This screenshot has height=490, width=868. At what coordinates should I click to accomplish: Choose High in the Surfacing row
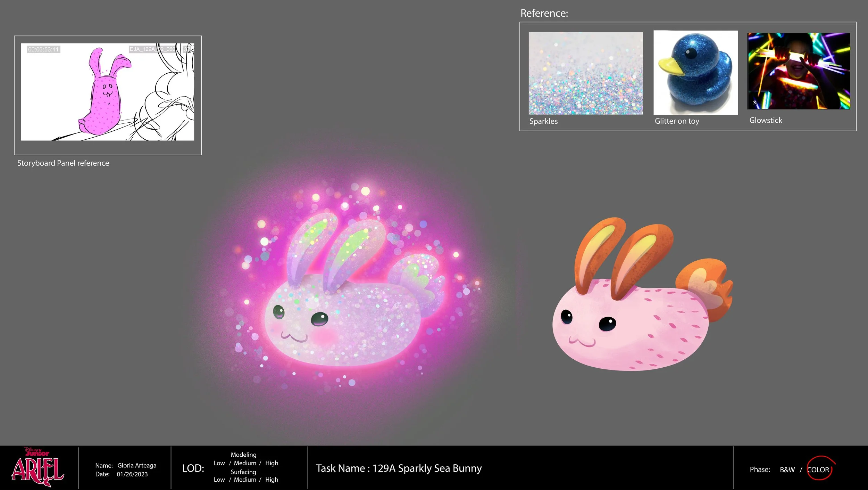[272, 480]
